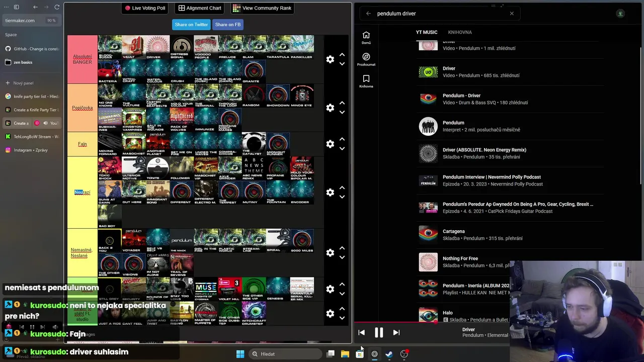Click YT Music results vertical scrollbar
Viewport: 644px width, 362px height.
pyautogui.click(x=641, y=116)
